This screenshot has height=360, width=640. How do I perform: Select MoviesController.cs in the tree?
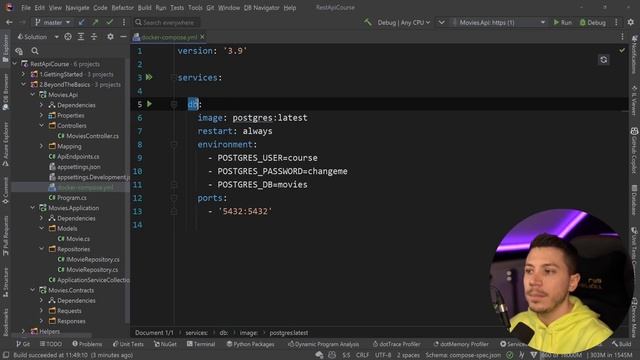(93, 136)
